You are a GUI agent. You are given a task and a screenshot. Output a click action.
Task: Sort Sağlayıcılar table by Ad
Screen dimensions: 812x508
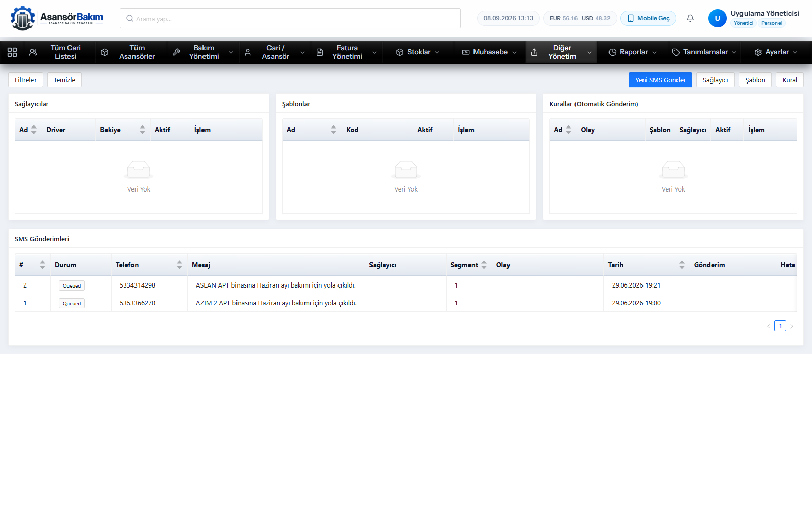click(x=33, y=130)
